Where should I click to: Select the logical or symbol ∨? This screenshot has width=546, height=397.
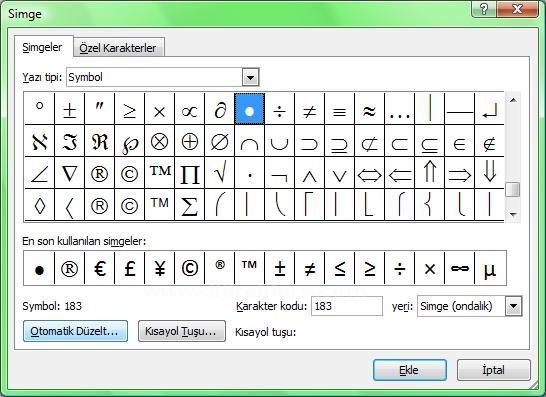point(339,173)
